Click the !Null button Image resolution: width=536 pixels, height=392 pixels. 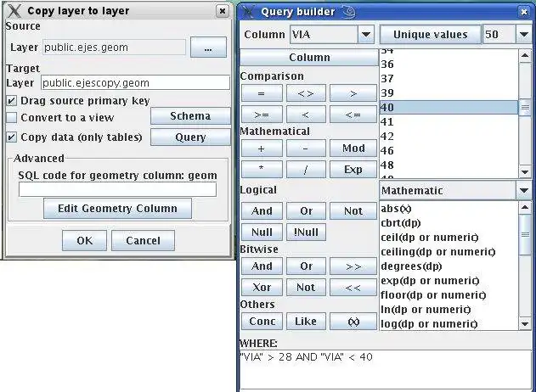(x=306, y=232)
